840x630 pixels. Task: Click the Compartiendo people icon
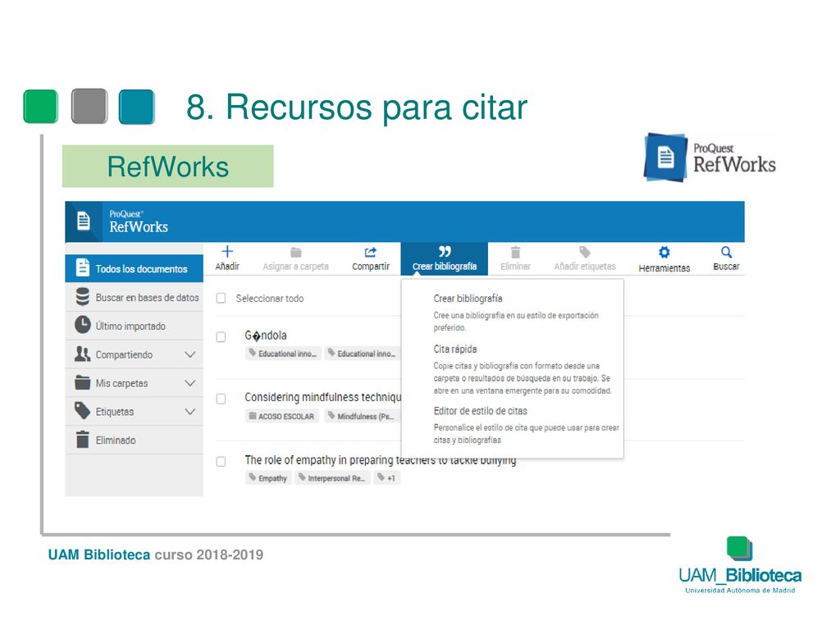tap(83, 354)
